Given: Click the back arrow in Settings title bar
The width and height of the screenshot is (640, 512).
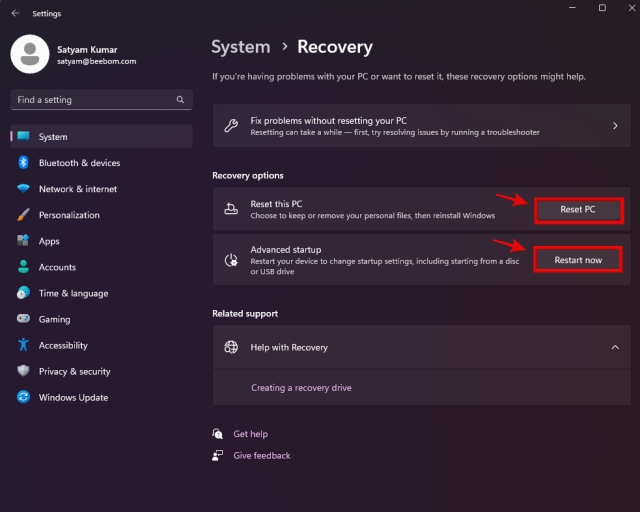Looking at the screenshot, I should (16, 13).
